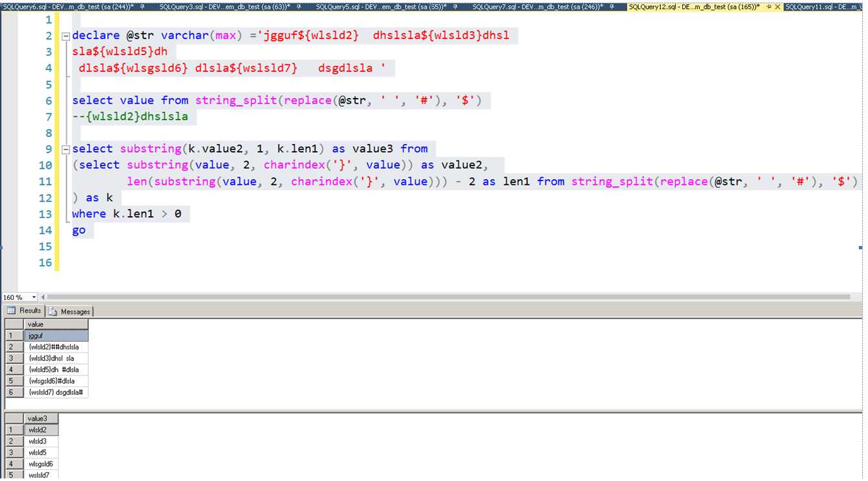Click line number 16 in the editor
The image size is (868, 481).
(45, 263)
